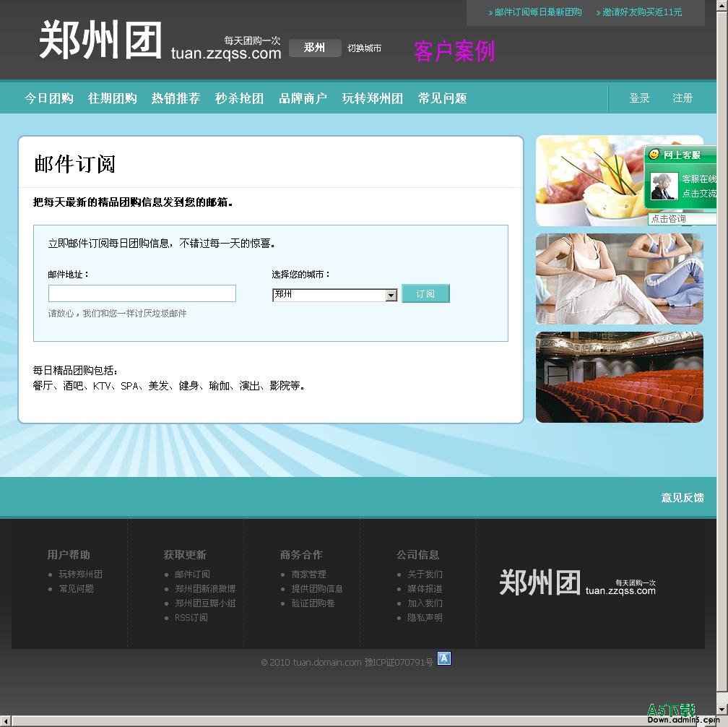This screenshot has width=728, height=727.
Task: Open 品牌商户 navigation item
Action: [303, 98]
